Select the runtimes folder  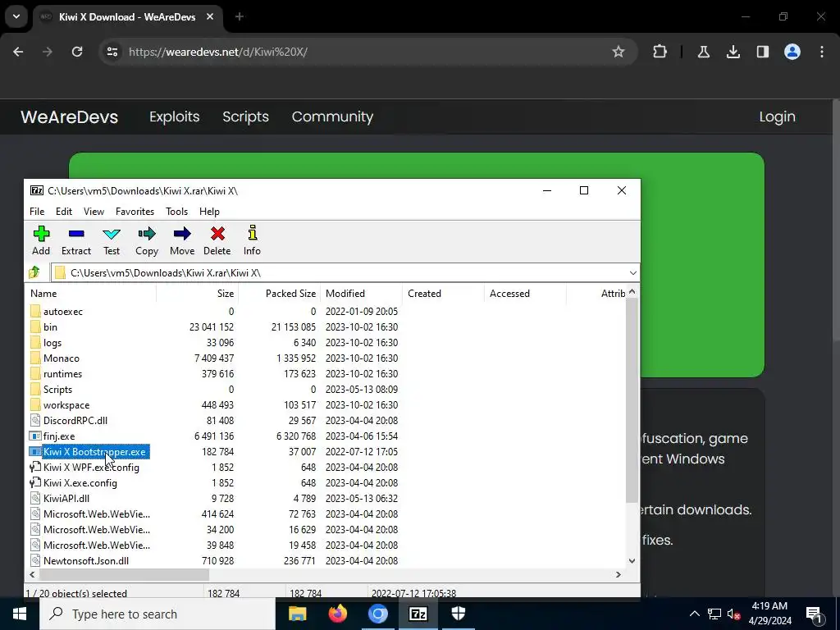(x=62, y=373)
